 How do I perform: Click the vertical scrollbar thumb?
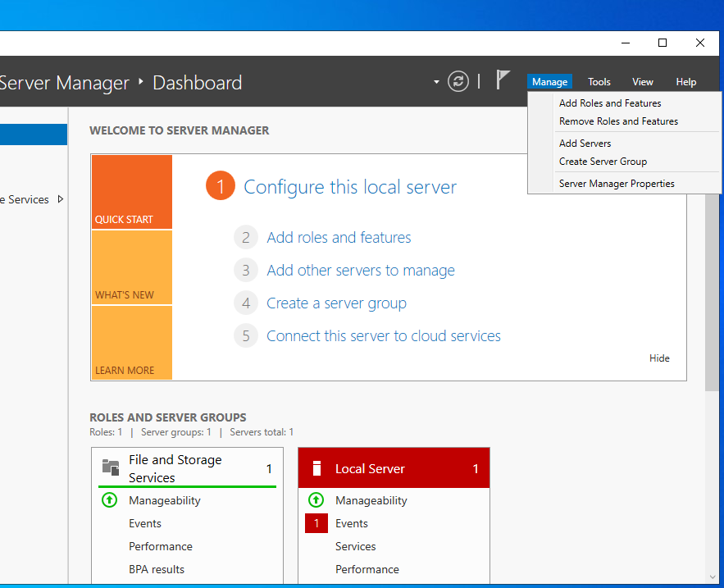(712, 292)
